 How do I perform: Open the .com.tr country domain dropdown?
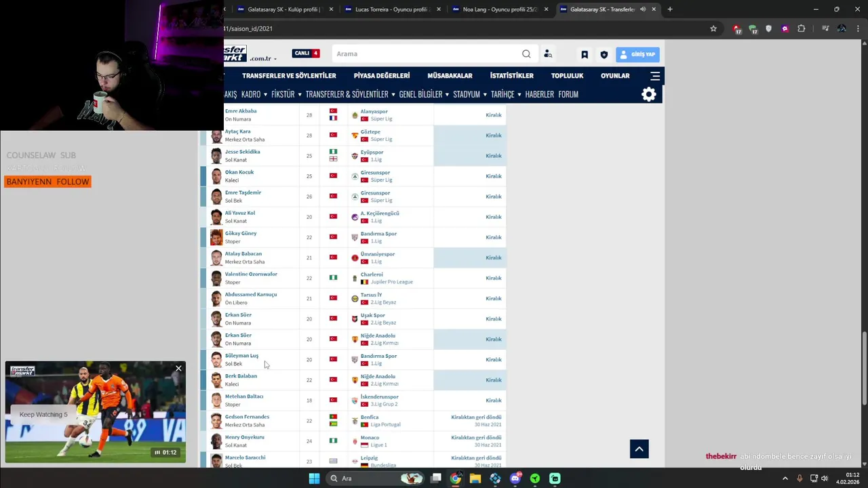click(263, 59)
